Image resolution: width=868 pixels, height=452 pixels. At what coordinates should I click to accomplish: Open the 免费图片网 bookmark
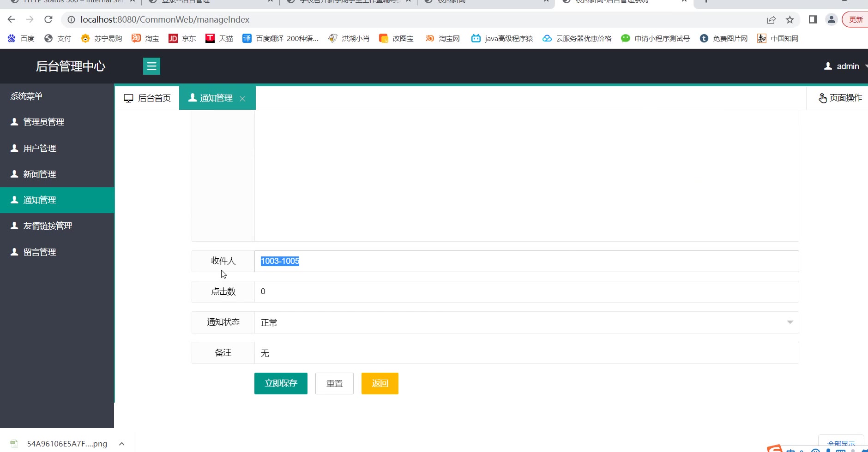pyautogui.click(x=723, y=38)
